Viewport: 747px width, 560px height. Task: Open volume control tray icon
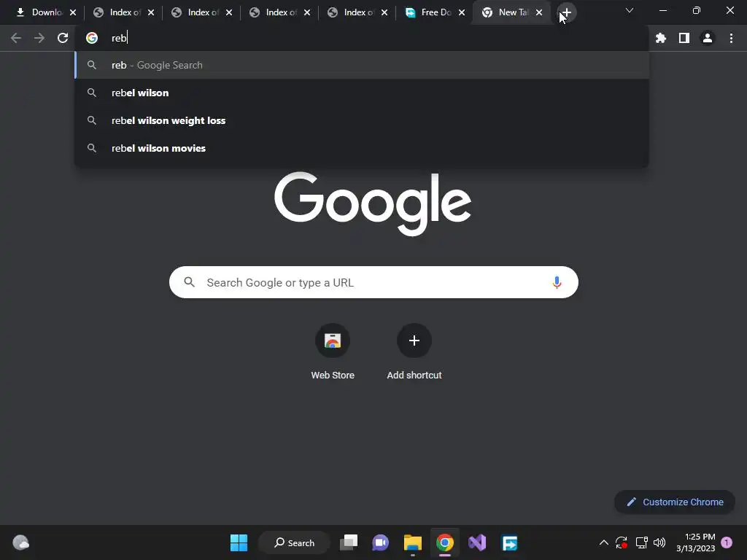click(659, 542)
